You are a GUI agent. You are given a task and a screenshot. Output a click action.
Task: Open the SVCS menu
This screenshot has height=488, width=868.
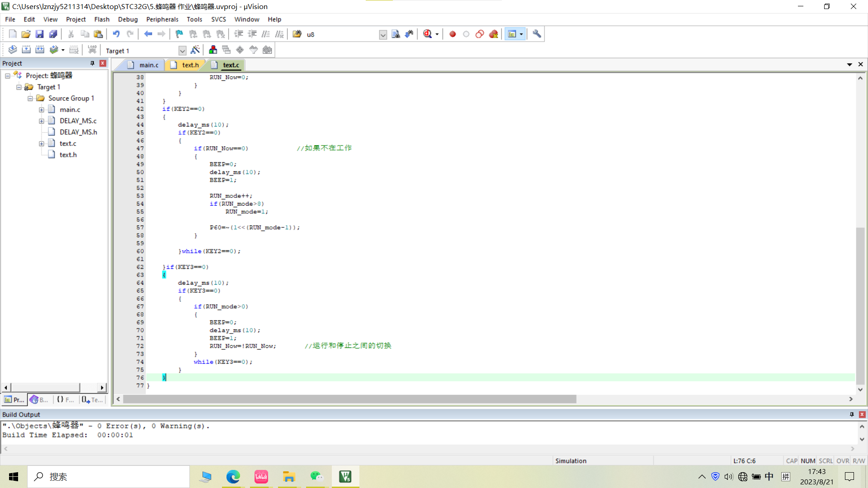pos(218,19)
